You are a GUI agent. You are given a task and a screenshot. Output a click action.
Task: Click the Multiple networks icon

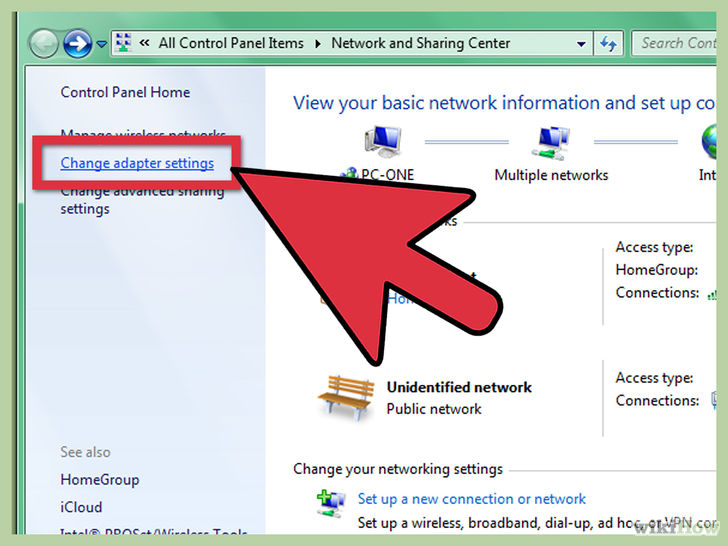551,143
